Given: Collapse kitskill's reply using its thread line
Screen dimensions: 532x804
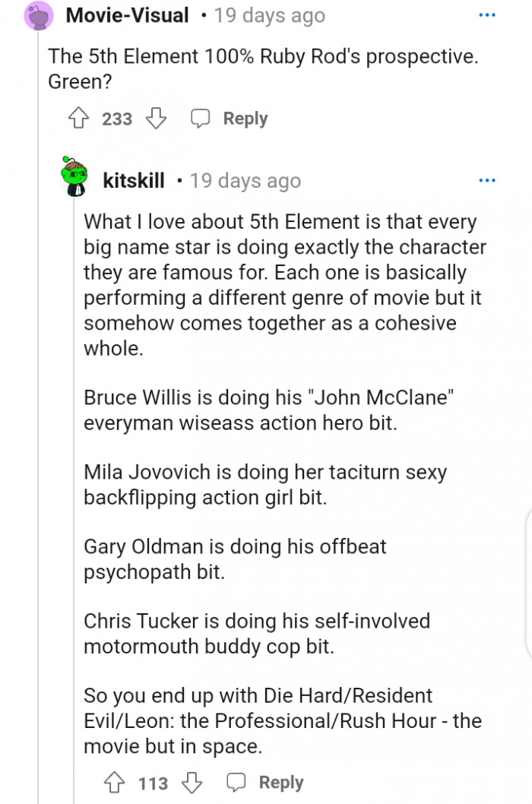Looking at the screenshot, I should [73, 494].
